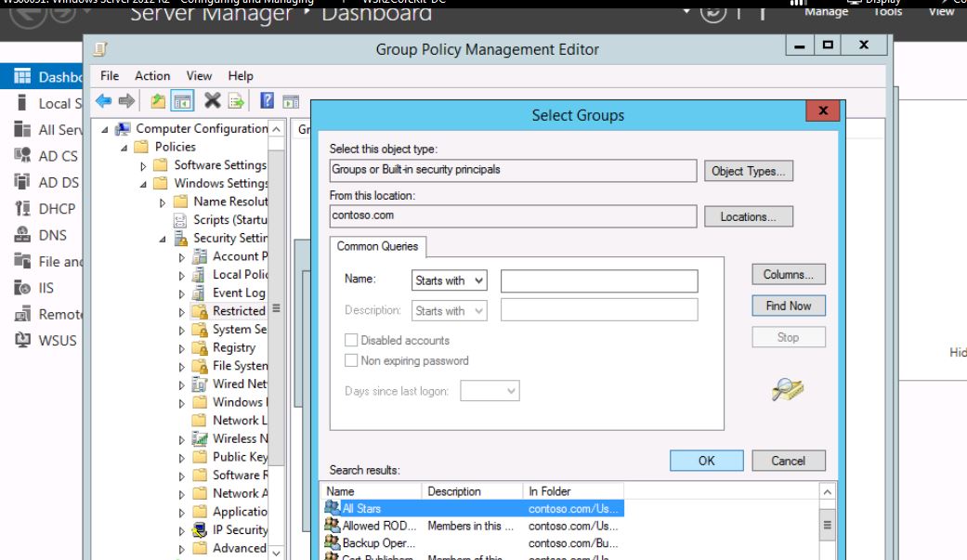Viewport: 967px width, 560px height.
Task: Click OK in Select Groups dialog
Action: point(707,461)
